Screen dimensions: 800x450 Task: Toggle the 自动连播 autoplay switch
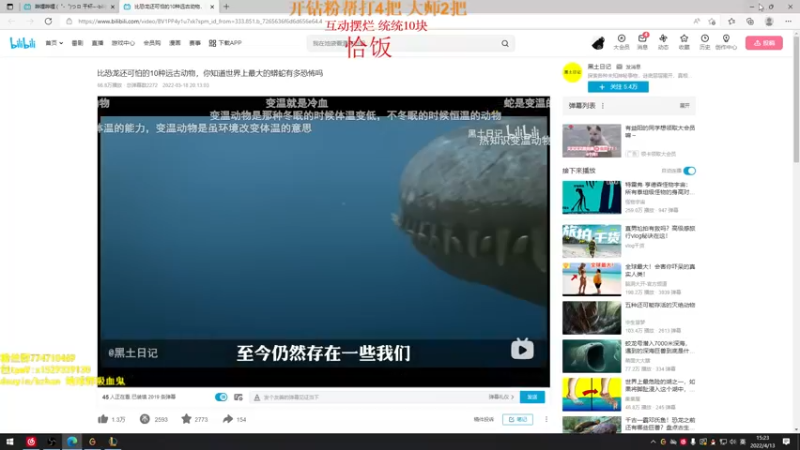click(689, 171)
